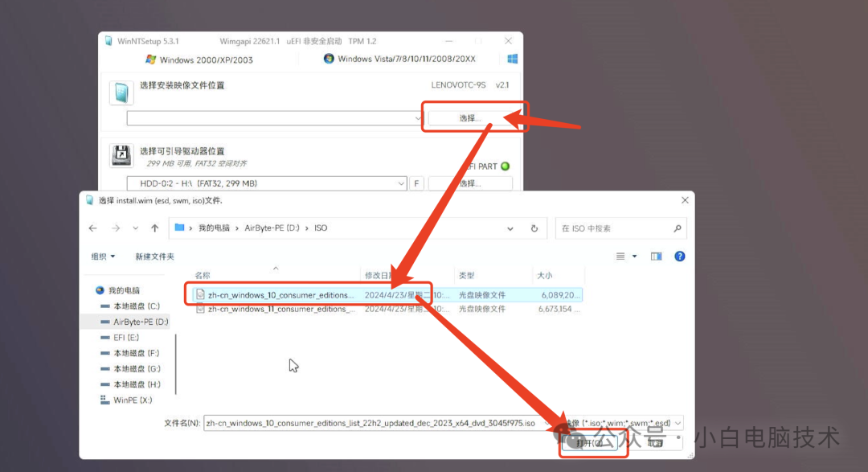Select WinPE (X:) in navigation tree
This screenshot has height=472, width=868.
point(126,400)
